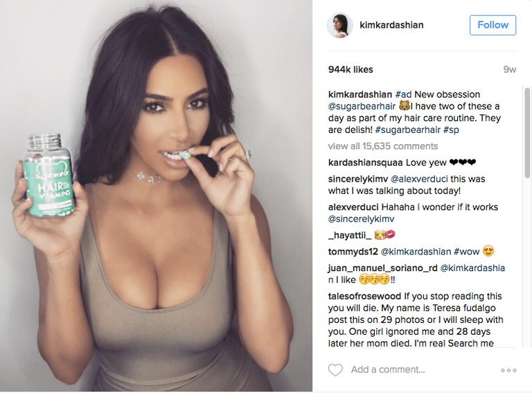
Task: Follow the kimkardashian account
Action: (x=493, y=25)
